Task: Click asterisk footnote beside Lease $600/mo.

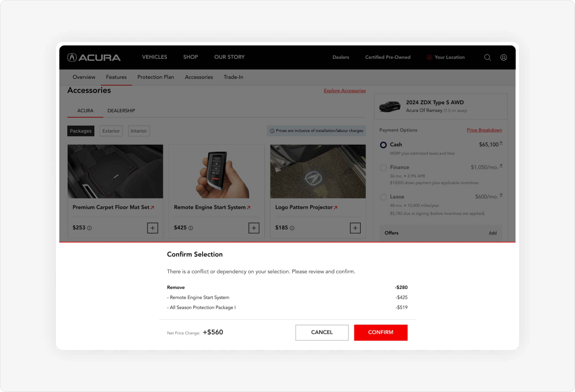Action: [x=501, y=195]
